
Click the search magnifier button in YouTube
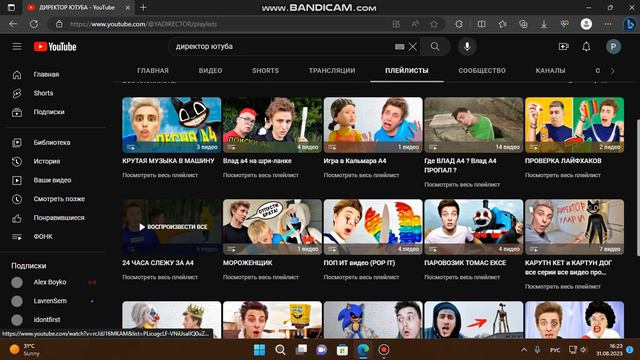435,47
